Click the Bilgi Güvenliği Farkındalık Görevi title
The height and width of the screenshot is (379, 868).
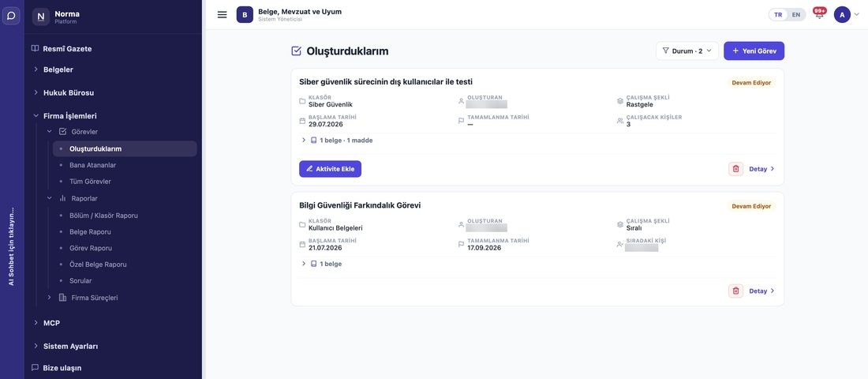pos(360,205)
